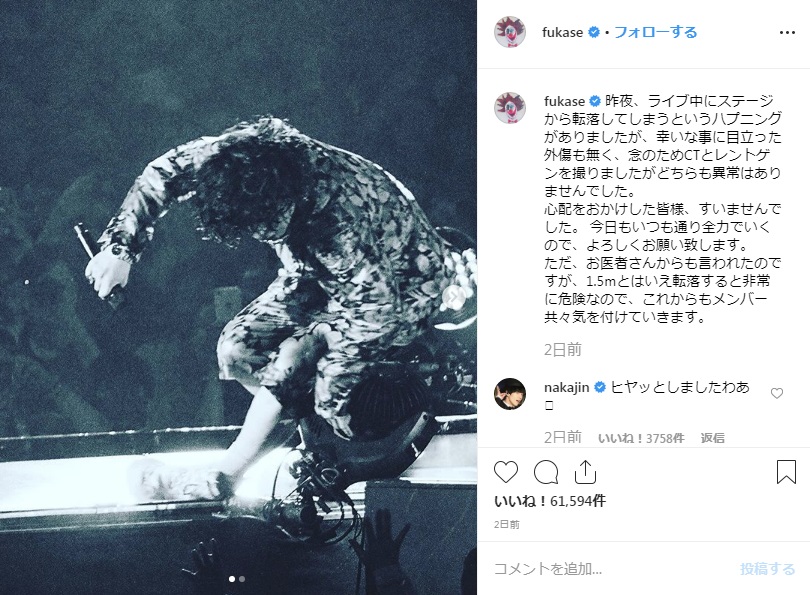Open fukase profile picture in header
This screenshot has width=810, height=595.
coord(510,32)
